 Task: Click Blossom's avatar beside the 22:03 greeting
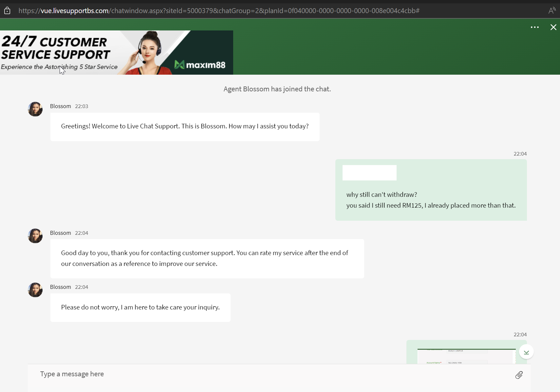(35, 109)
